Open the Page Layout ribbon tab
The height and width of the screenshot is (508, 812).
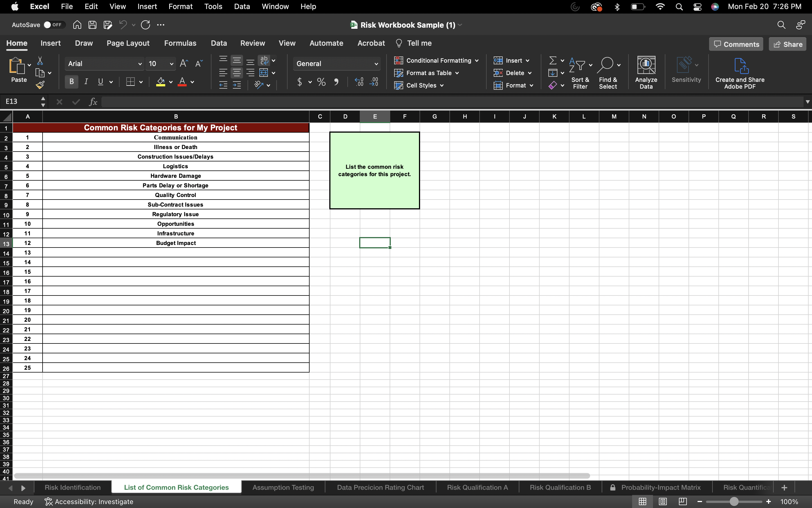point(128,43)
